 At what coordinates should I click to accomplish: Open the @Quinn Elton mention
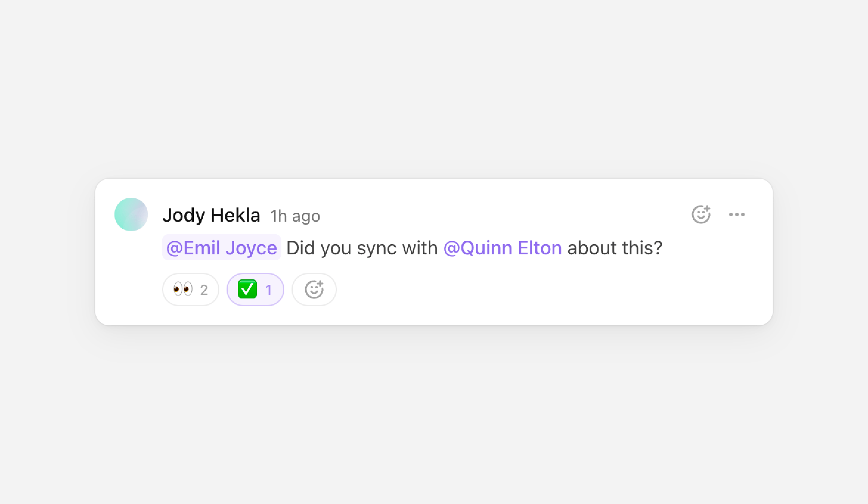[x=502, y=248]
